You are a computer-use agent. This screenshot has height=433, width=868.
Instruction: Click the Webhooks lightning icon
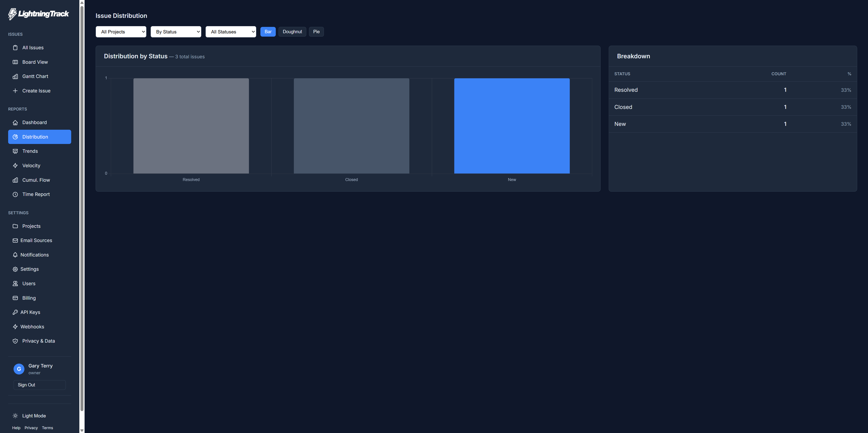point(16,327)
